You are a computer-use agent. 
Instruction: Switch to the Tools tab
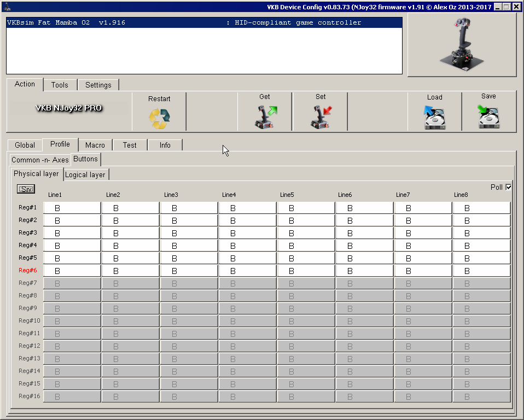click(60, 85)
